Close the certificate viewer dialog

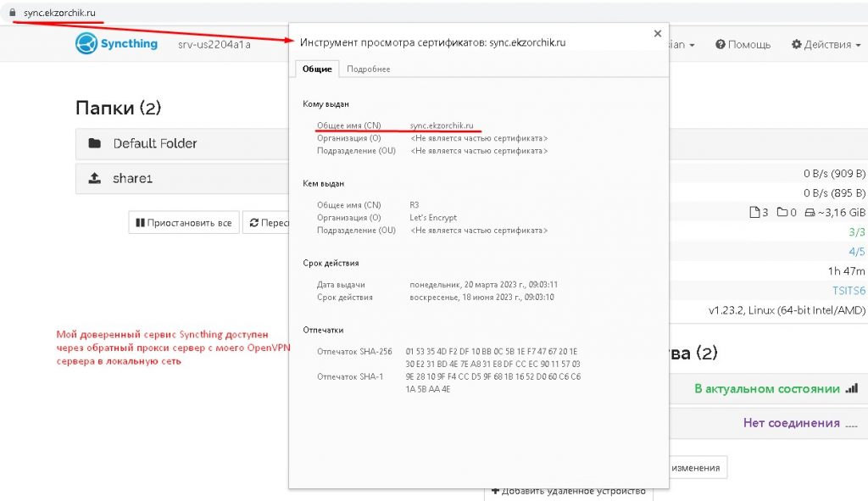657,34
